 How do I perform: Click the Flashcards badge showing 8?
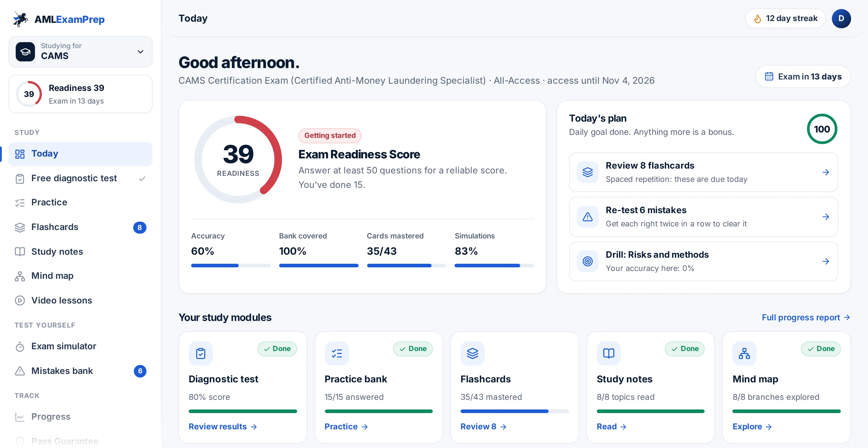(x=140, y=228)
